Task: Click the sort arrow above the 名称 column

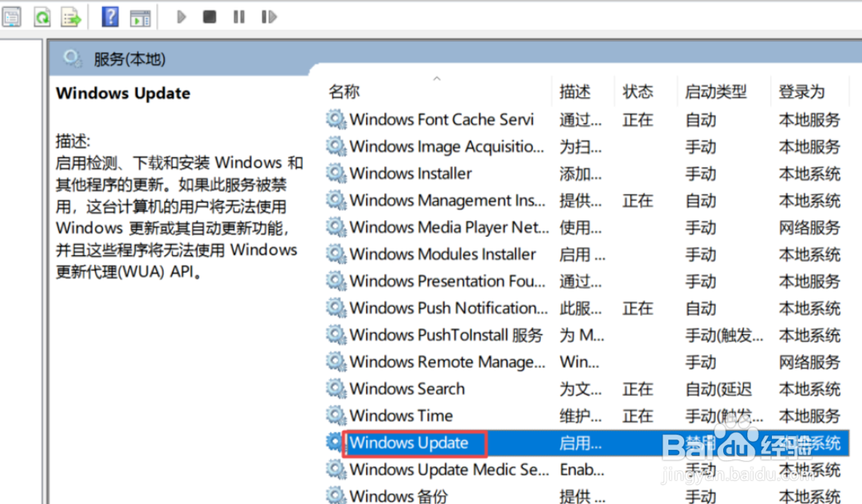Action: [437, 78]
